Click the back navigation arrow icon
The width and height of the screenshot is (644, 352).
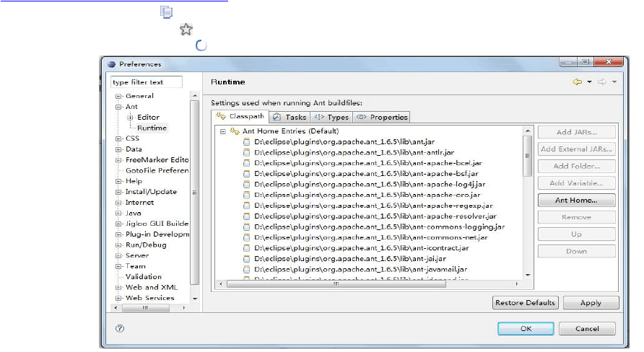tap(577, 82)
